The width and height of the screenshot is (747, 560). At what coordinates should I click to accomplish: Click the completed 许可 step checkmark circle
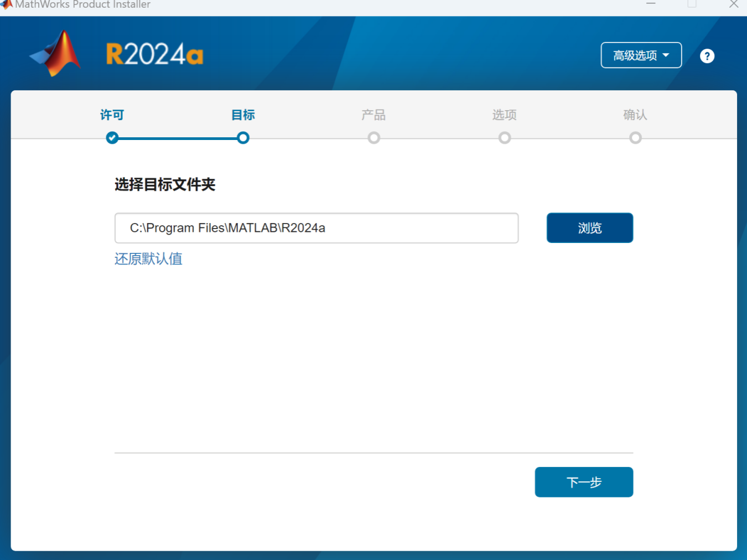pos(112,138)
